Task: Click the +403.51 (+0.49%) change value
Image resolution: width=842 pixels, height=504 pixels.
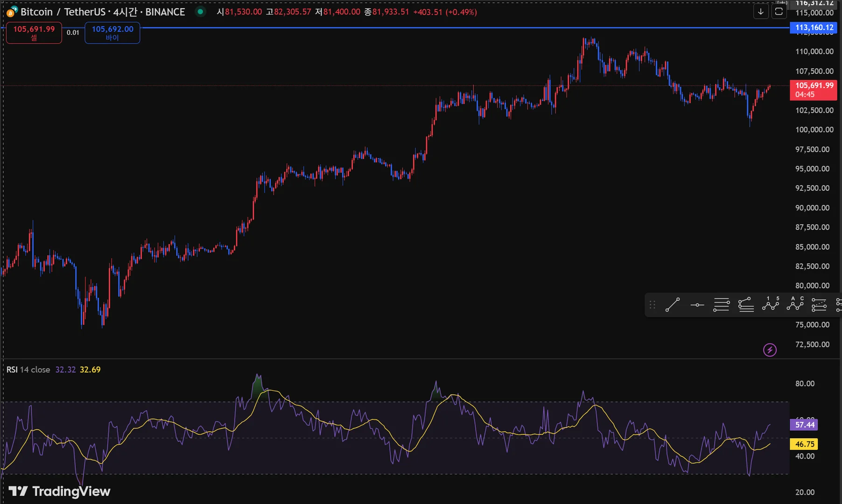Action: coord(445,12)
